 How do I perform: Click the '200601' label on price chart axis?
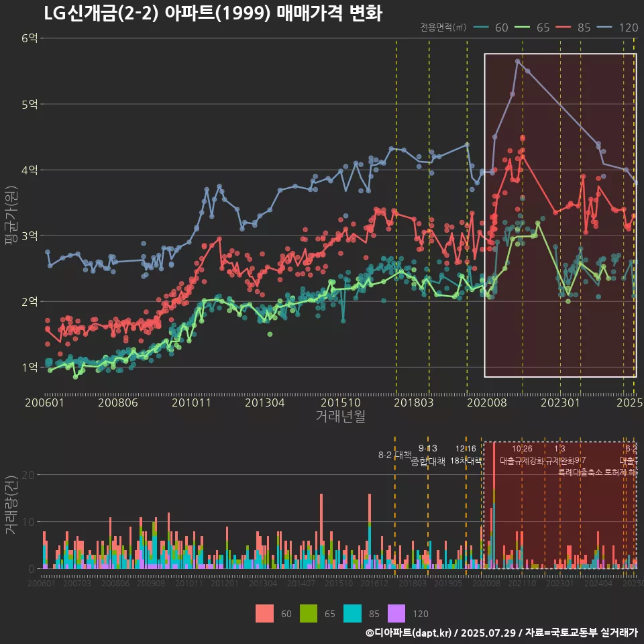[44, 402]
